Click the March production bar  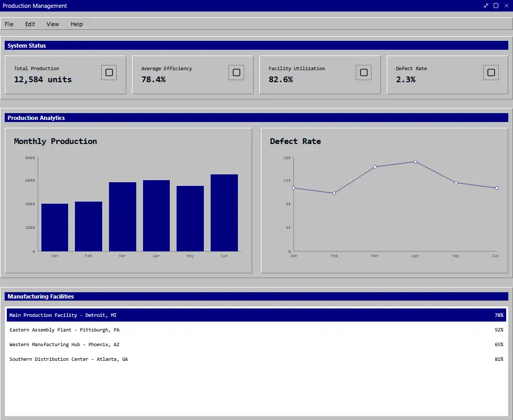pyautogui.click(x=123, y=217)
